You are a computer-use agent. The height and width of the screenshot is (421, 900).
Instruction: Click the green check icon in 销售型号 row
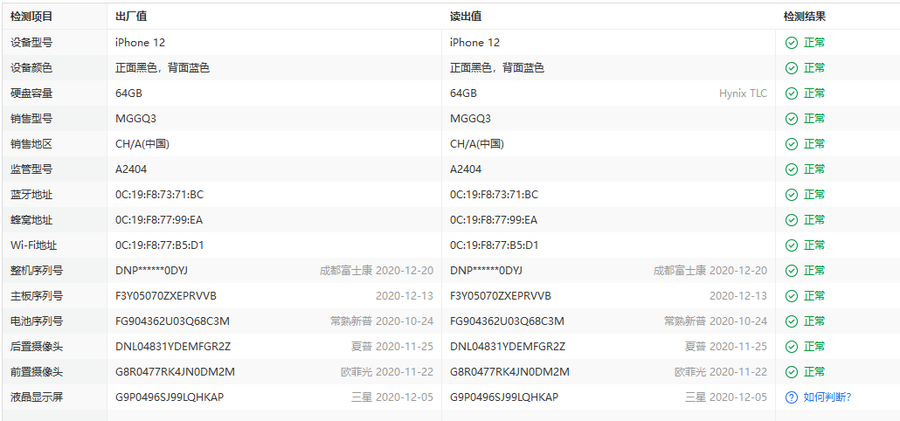792,118
